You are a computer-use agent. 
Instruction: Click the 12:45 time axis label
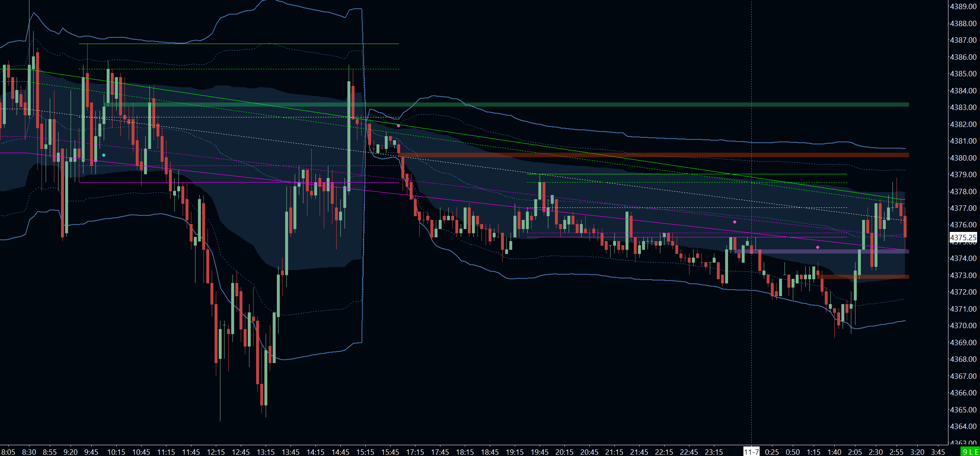click(x=241, y=452)
